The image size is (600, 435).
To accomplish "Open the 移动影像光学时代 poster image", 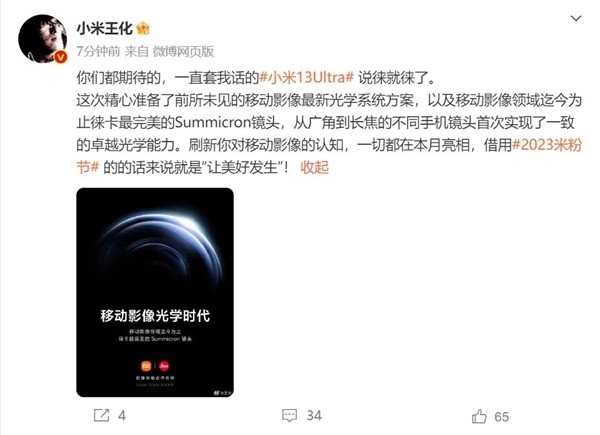I will tap(155, 292).
